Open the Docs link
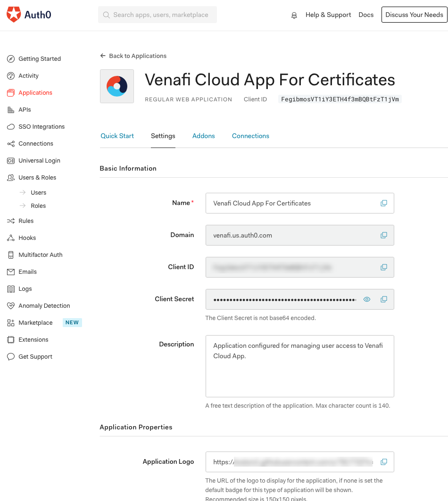This screenshot has width=448, height=501. point(366,15)
